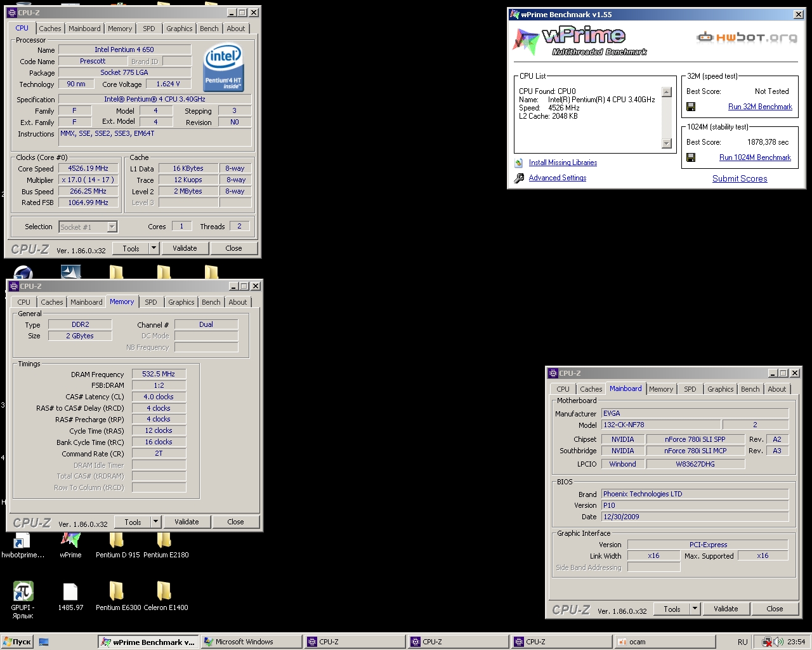Click the Code Name Prescott field
This screenshot has height=650, width=812.
click(x=93, y=61)
